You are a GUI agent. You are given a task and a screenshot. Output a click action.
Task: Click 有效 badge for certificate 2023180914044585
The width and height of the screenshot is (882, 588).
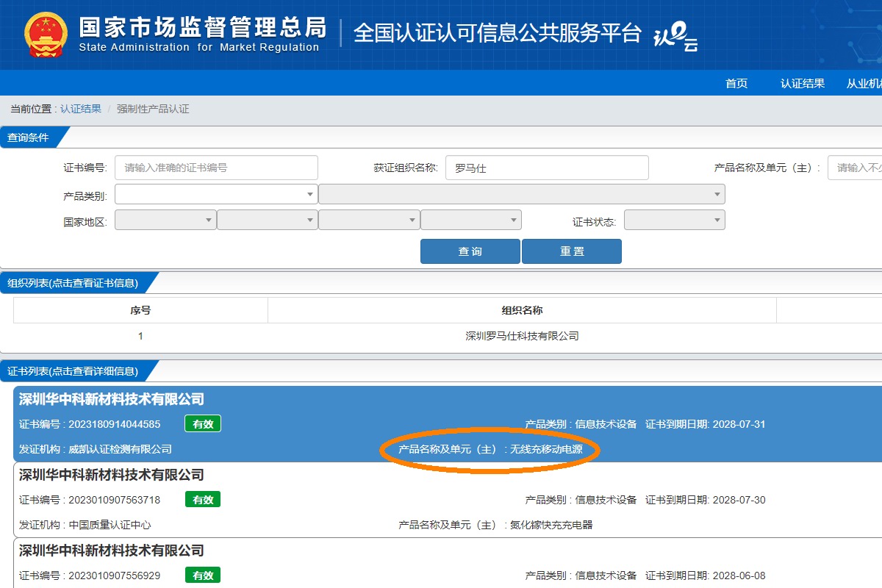point(203,424)
